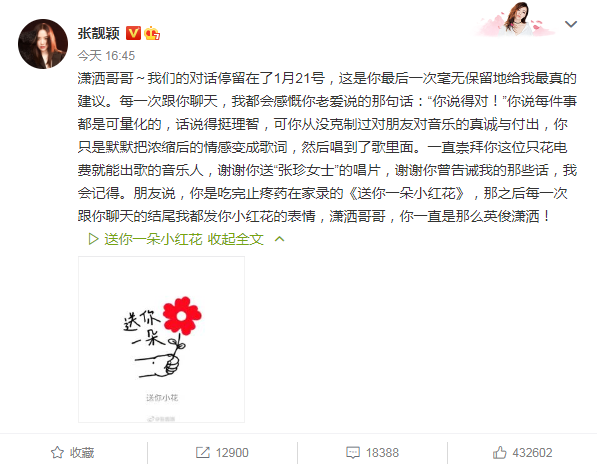
Task: Click the comment bubble icon
Action: click(x=353, y=453)
